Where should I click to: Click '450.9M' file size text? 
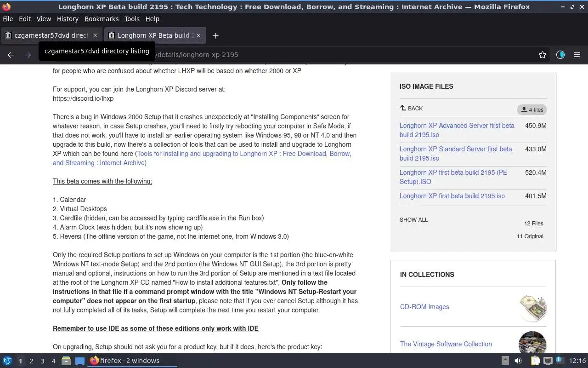536,126
